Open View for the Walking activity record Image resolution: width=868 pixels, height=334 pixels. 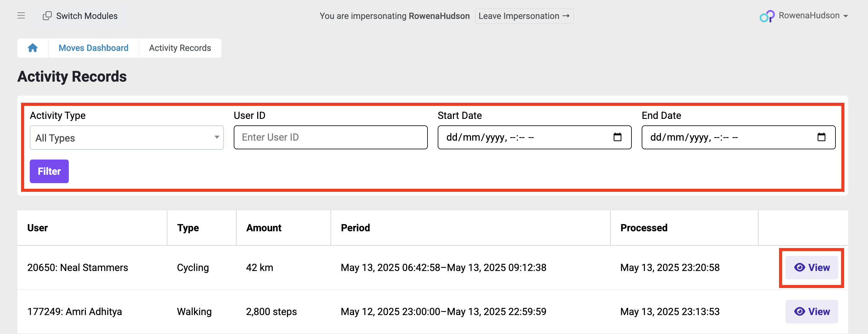[812, 311]
